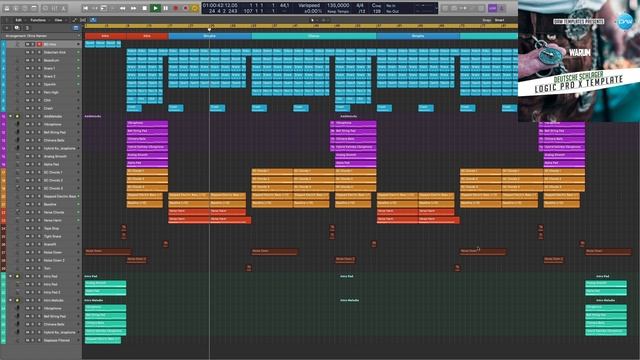Start playback with the green Play button

[155, 8]
